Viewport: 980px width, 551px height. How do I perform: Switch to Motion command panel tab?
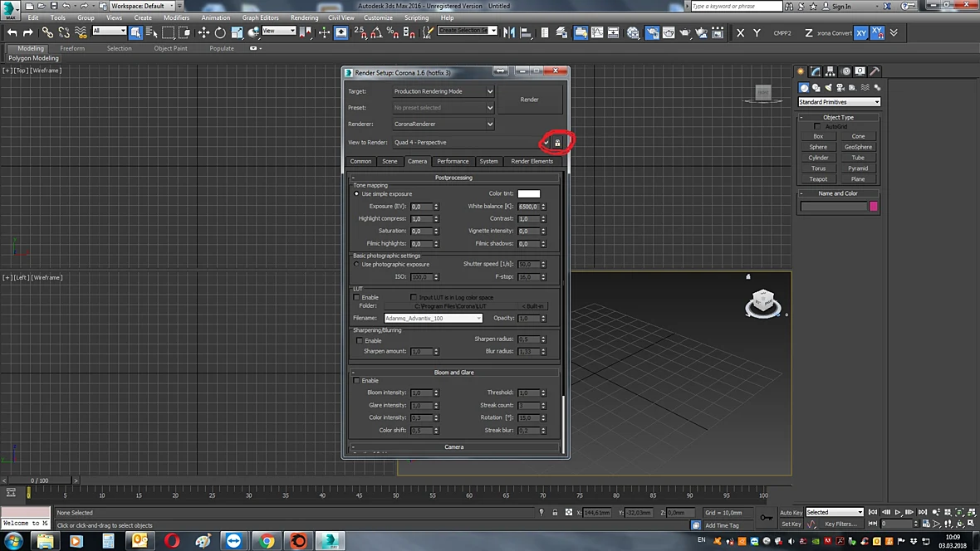pyautogui.click(x=845, y=71)
